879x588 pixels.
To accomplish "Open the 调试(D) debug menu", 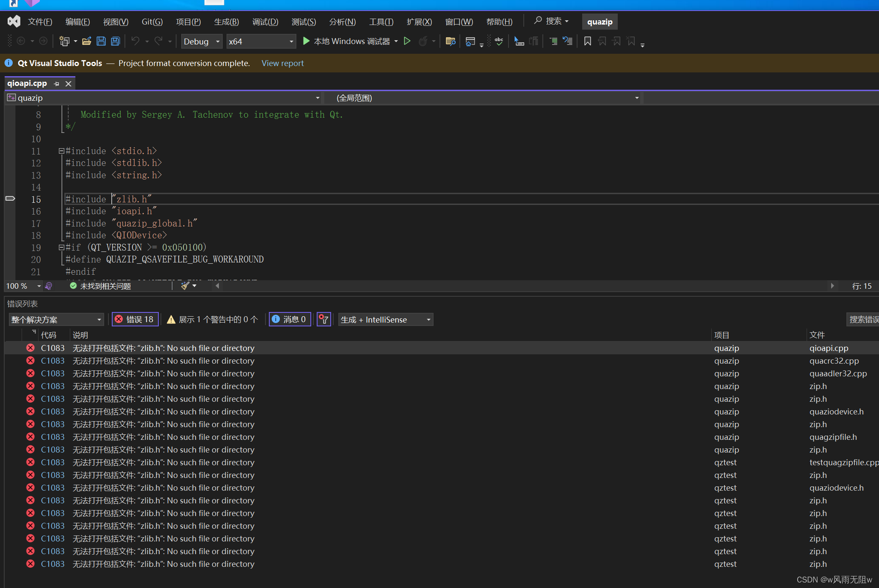I will pos(265,22).
